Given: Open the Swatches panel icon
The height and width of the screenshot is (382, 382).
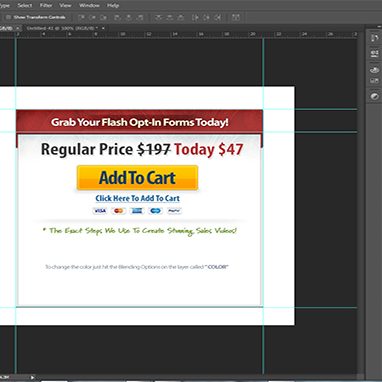Looking at the screenshot, I should tap(374, 81).
